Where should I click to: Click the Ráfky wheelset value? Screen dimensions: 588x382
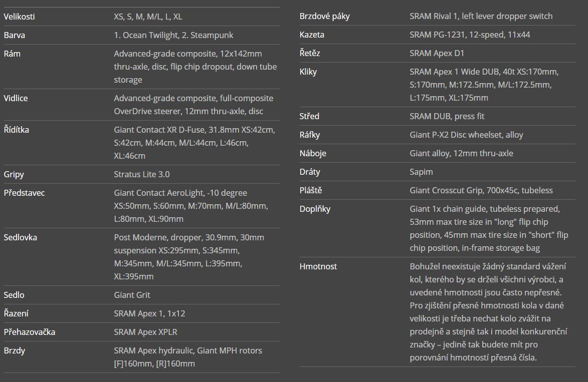pyautogui.click(x=466, y=135)
